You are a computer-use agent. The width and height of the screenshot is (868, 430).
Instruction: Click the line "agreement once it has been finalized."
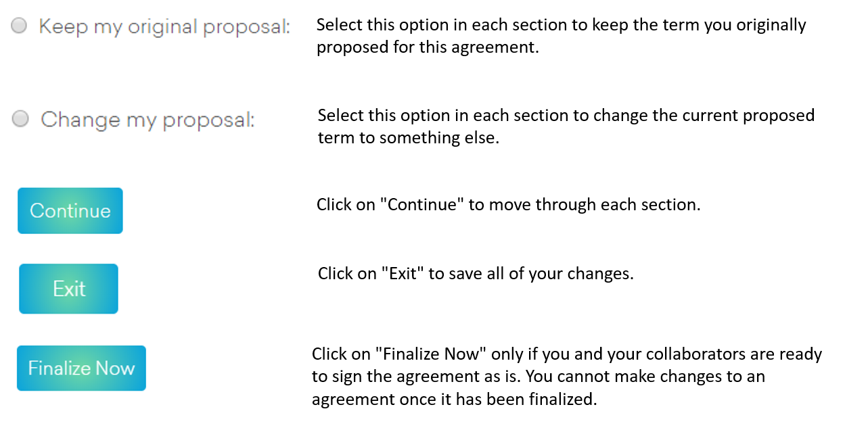[x=454, y=399]
